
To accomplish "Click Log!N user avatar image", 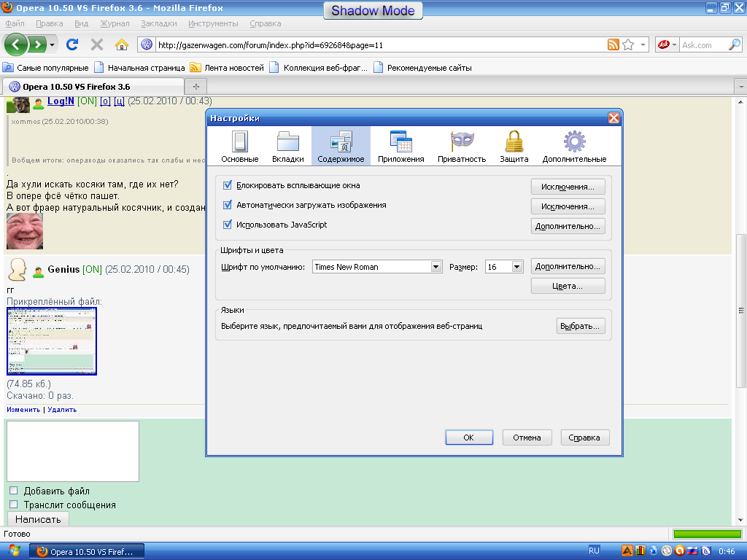I will point(18,104).
